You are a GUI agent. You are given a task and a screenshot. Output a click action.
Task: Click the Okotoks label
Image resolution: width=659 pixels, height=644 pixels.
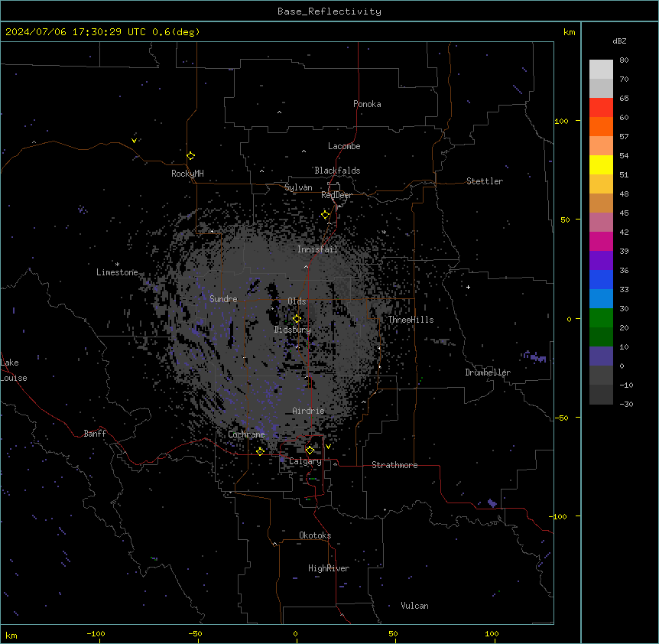(x=315, y=535)
